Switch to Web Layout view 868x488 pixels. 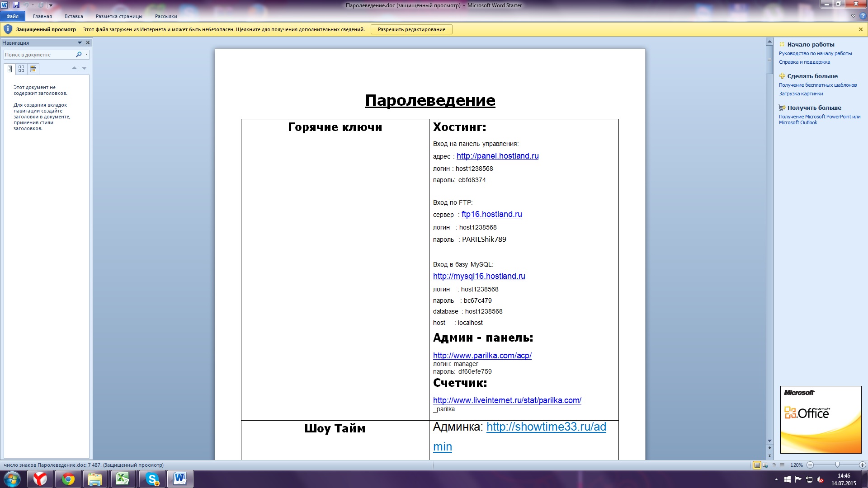tap(765, 465)
